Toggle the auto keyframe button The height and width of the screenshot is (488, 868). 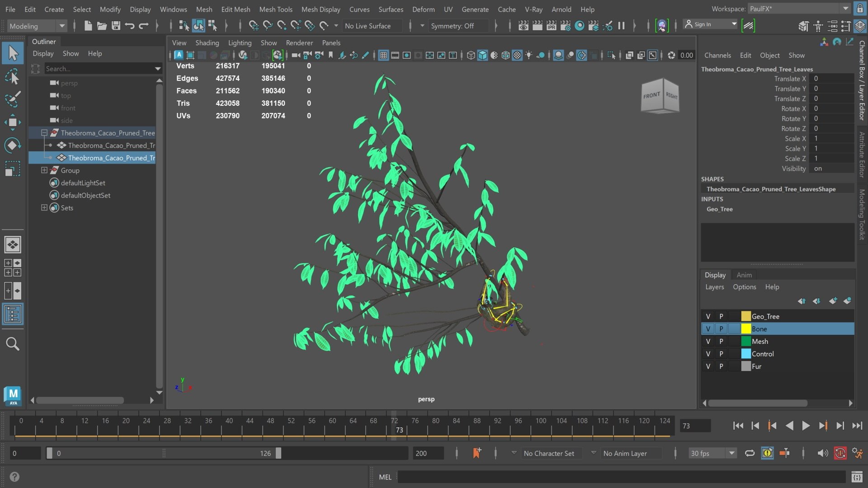click(840, 453)
